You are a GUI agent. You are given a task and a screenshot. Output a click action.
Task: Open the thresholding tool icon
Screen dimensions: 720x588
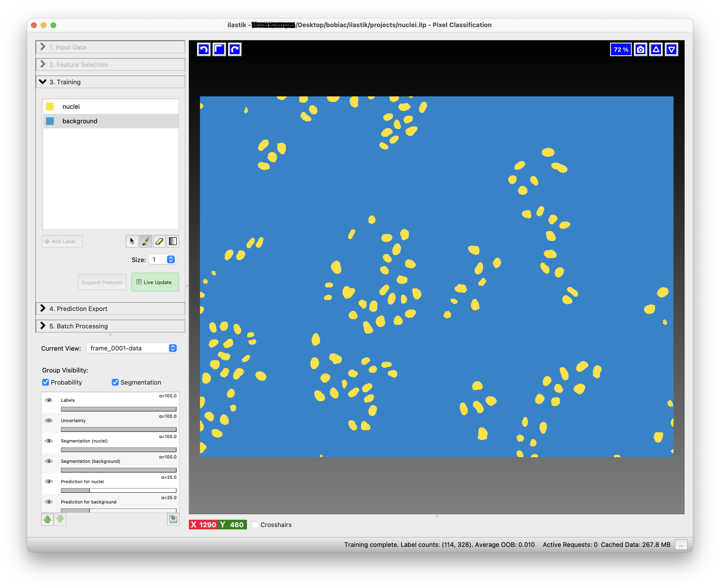173,241
